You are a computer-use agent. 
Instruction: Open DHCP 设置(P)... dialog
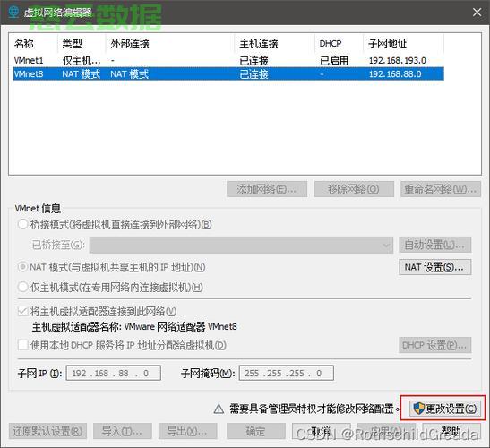coord(435,345)
